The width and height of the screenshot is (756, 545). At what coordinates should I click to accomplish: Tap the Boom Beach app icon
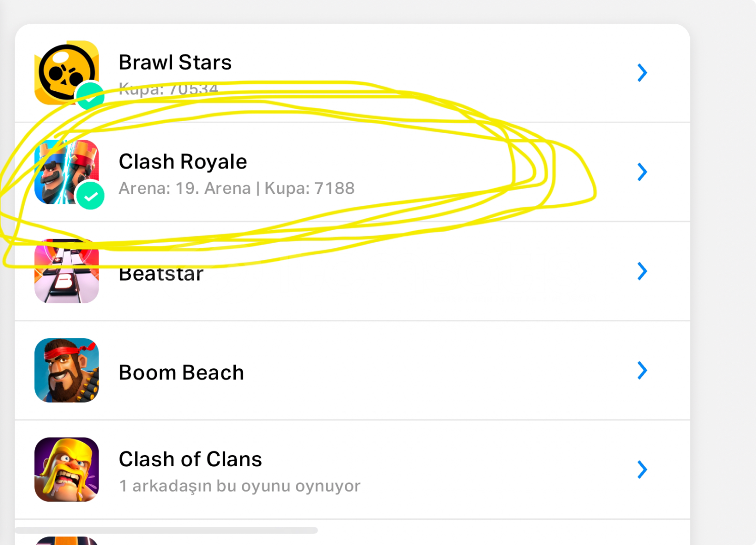point(67,370)
